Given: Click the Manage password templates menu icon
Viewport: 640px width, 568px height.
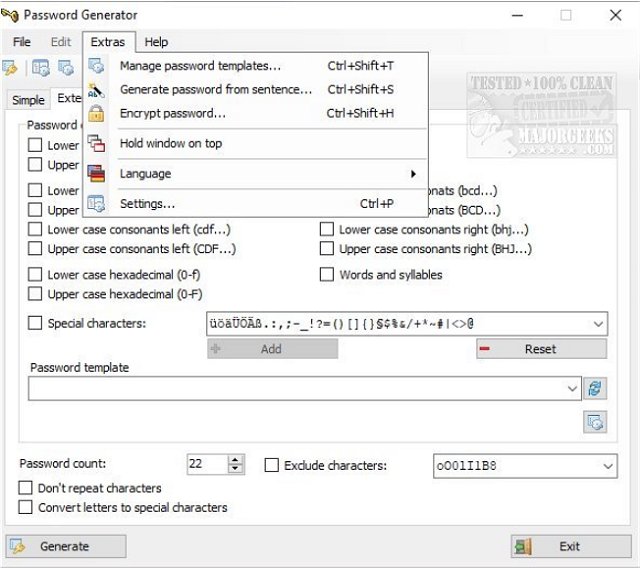Looking at the screenshot, I should (96, 66).
